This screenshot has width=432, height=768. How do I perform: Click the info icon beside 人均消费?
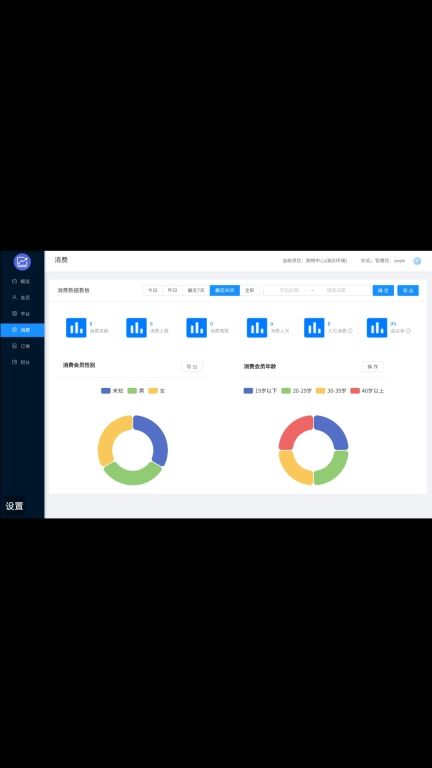(x=350, y=331)
